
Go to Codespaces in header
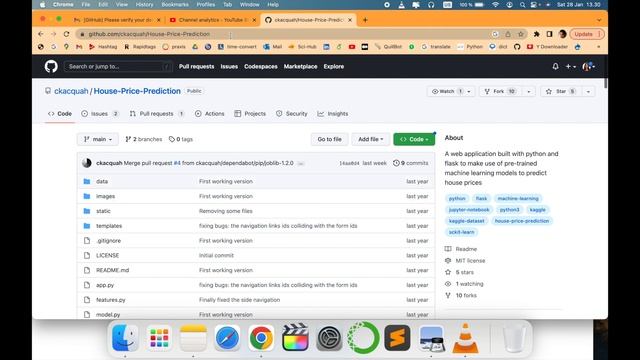[x=261, y=67]
